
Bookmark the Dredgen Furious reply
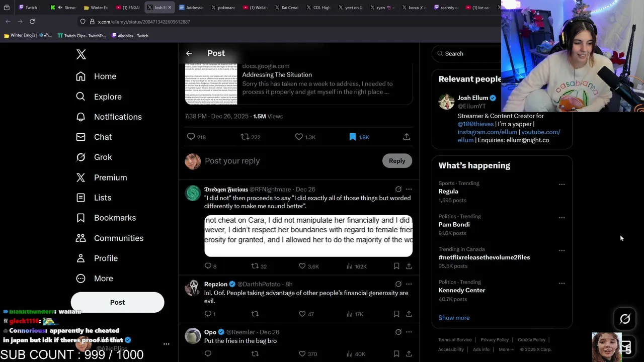click(396, 266)
